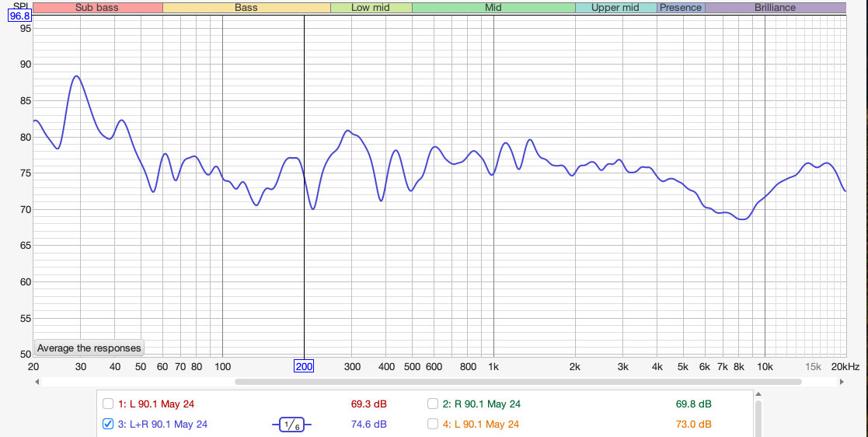Image resolution: width=868 pixels, height=437 pixels.
Task: Uncheck trace 3: L+R 90.1 May 24
Action: (x=109, y=425)
